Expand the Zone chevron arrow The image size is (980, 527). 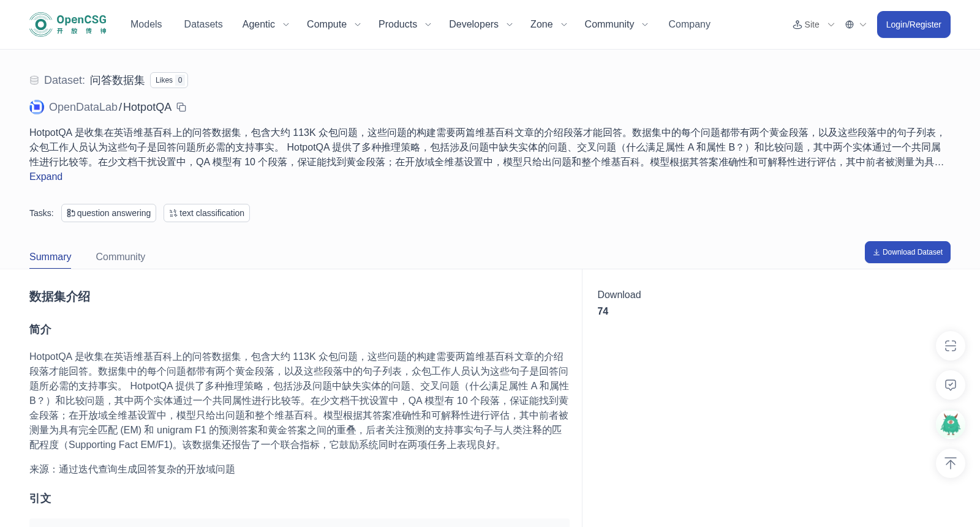(x=564, y=24)
